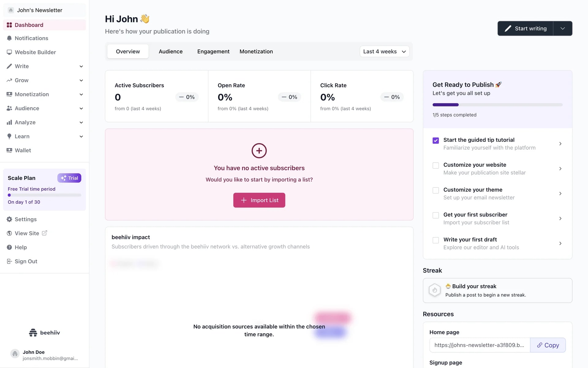Click the Sign Out icon
The image size is (588, 368).
[9, 261]
